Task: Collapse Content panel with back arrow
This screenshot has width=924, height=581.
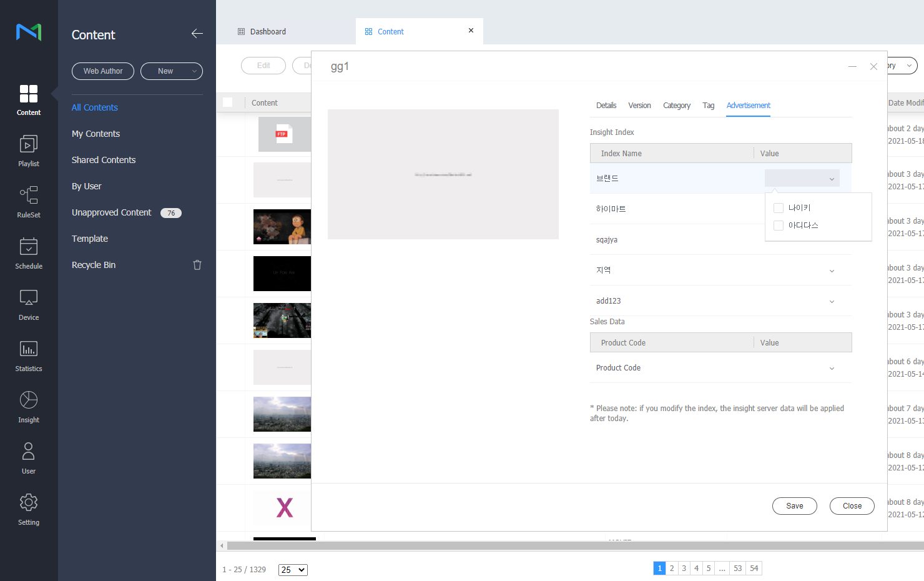Action: point(197,34)
